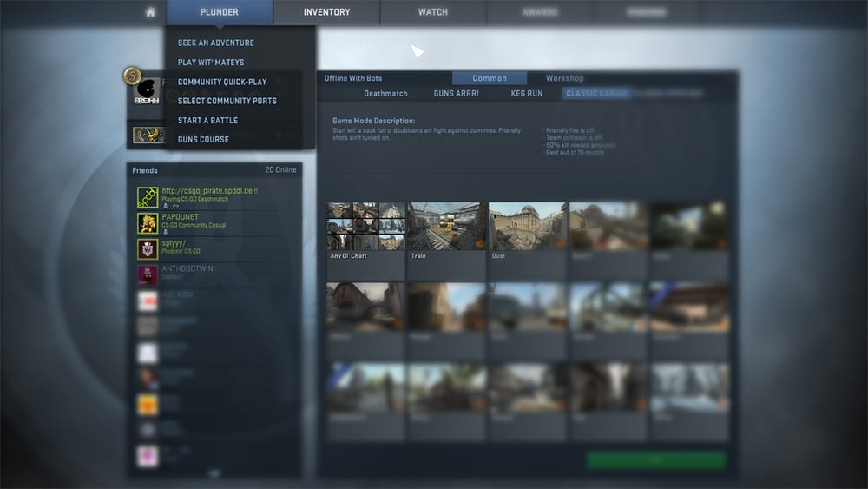Click the skill group rank emblem
This screenshot has width=868, height=489.
[x=150, y=135]
